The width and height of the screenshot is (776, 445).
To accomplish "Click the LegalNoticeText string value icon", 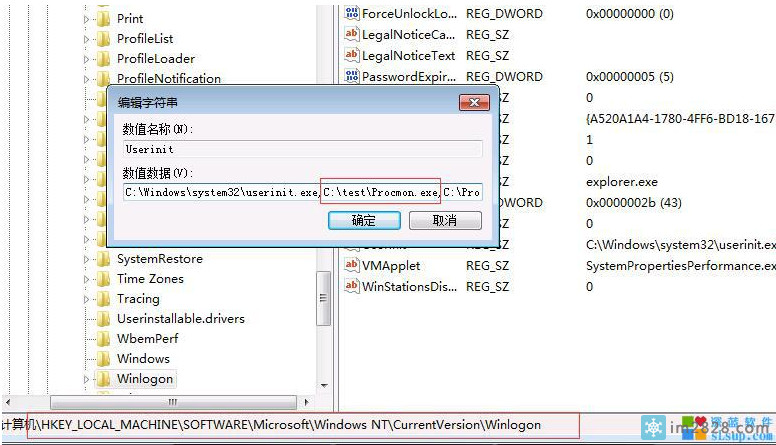I will coord(351,56).
